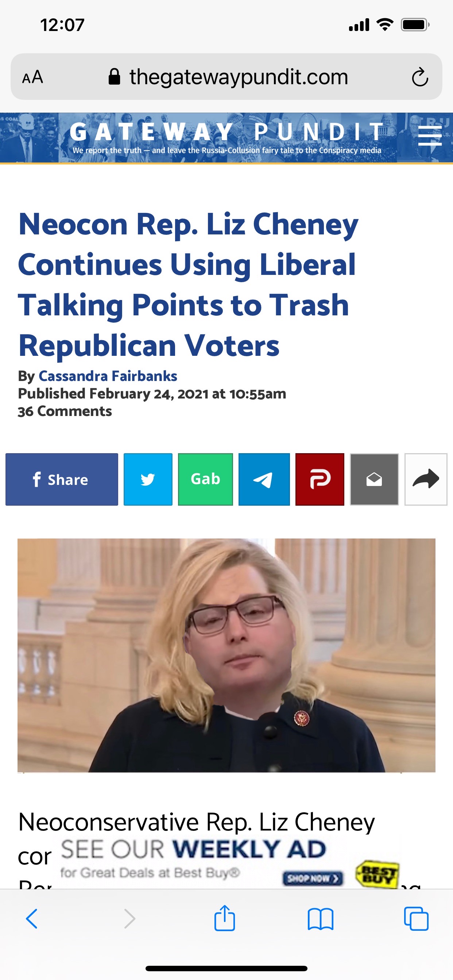Click Shop Now on Best Buy ad
Screen dimensions: 453x980
click(x=313, y=878)
